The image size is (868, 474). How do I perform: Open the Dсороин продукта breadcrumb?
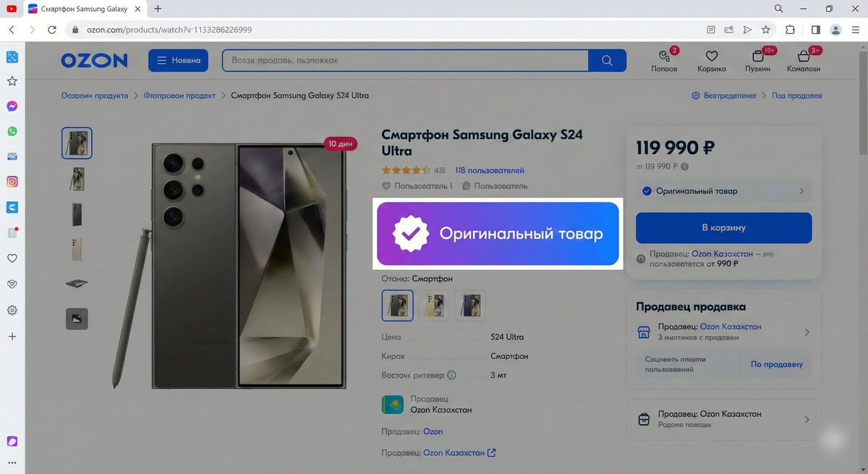[95, 96]
